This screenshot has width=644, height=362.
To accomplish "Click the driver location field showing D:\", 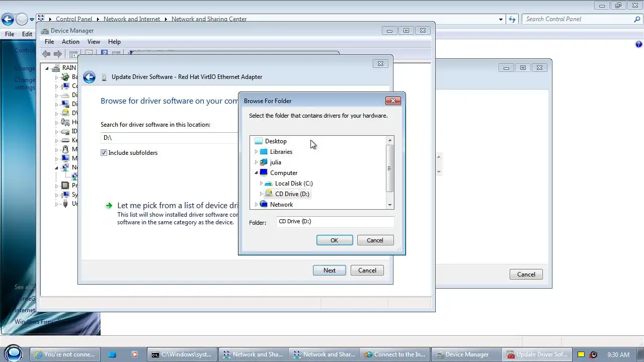I will coord(169,138).
